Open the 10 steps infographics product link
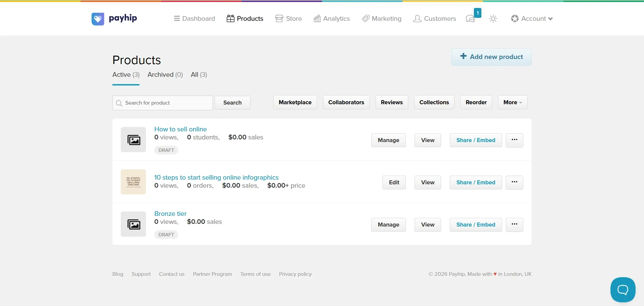The image size is (644, 306). [216, 177]
